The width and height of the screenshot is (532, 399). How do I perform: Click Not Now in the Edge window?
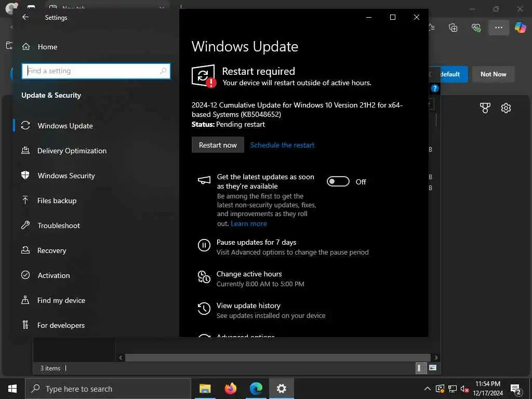pyautogui.click(x=494, y=74)
